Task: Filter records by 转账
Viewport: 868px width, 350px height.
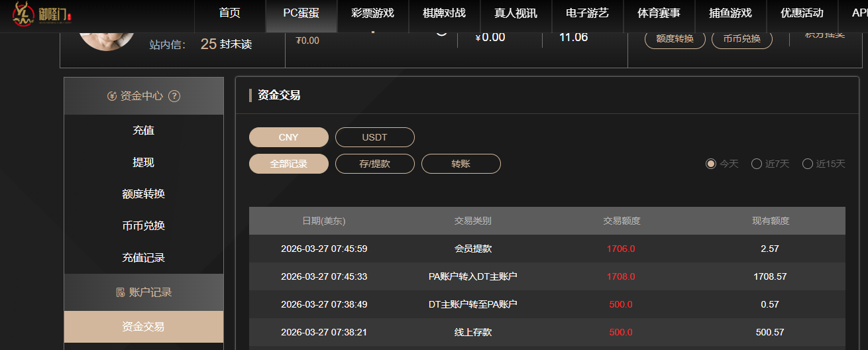Action: 461,164
